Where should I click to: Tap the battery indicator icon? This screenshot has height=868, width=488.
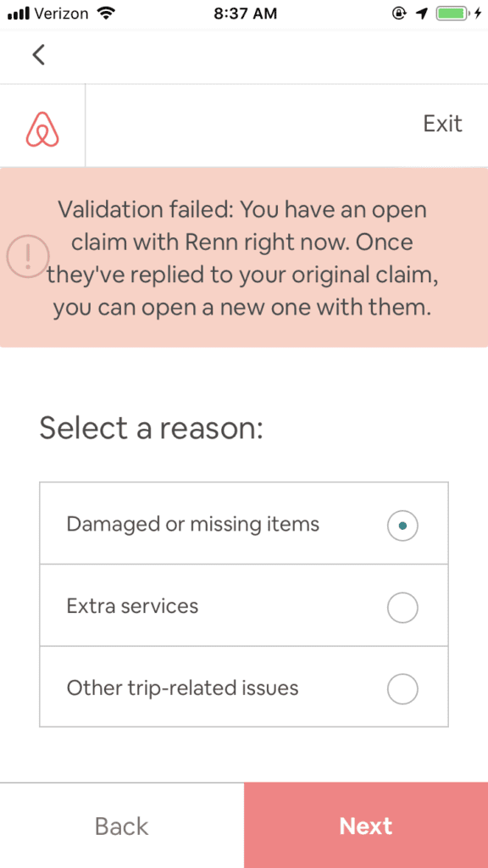coord(452,14)
